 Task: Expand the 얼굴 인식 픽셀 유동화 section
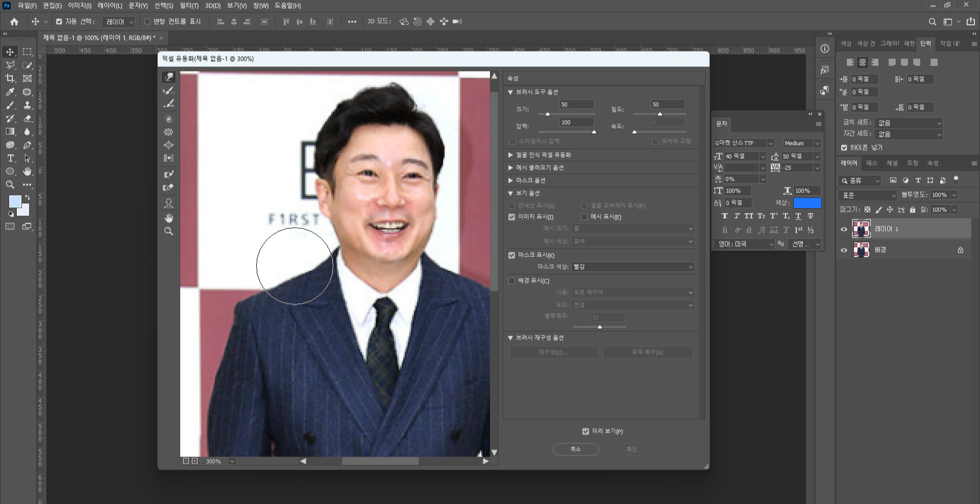pos(510,155)
